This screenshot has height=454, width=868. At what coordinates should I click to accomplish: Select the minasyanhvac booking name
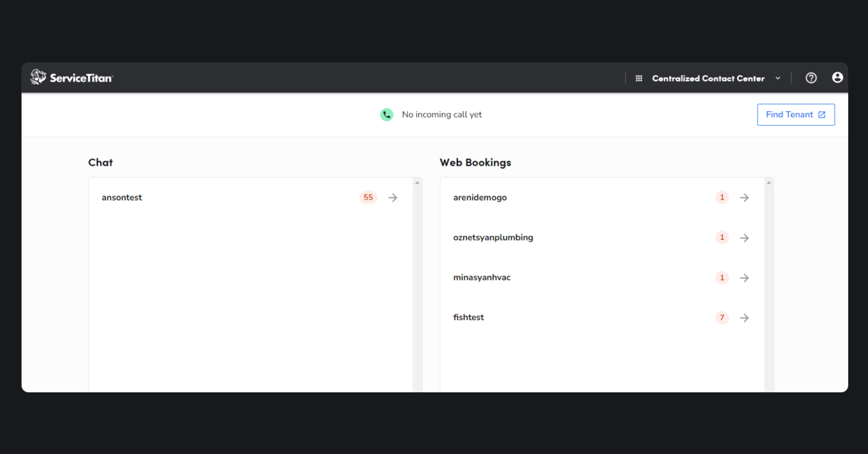click(482, 278)
